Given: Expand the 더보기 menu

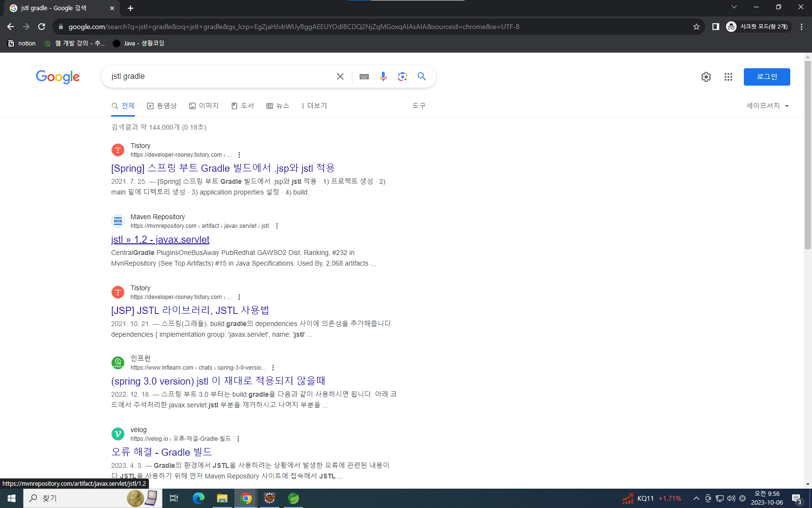Looking at the screenshot, I should (314, 106).
